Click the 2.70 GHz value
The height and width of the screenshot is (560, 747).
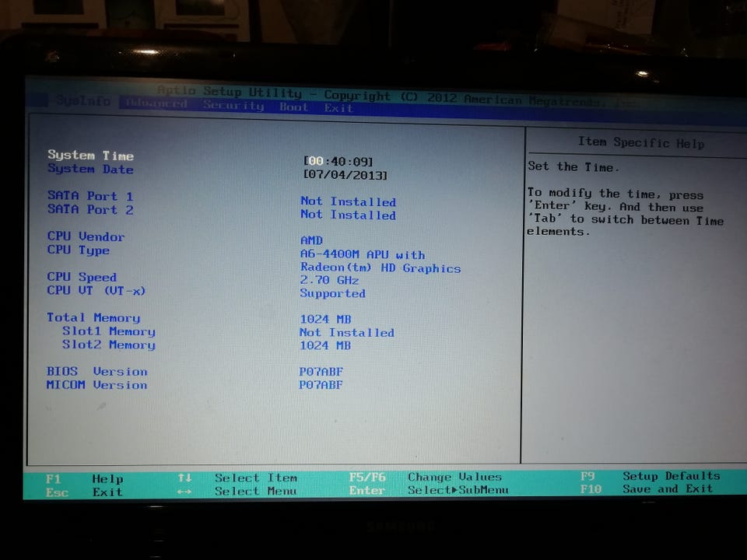pyautogui.click(x=329, y=280)
